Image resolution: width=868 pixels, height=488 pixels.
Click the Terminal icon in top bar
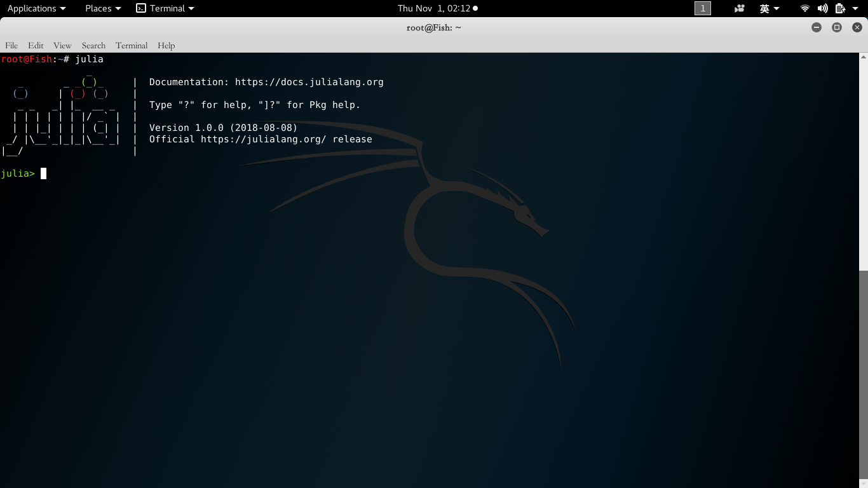pos(141,8)
